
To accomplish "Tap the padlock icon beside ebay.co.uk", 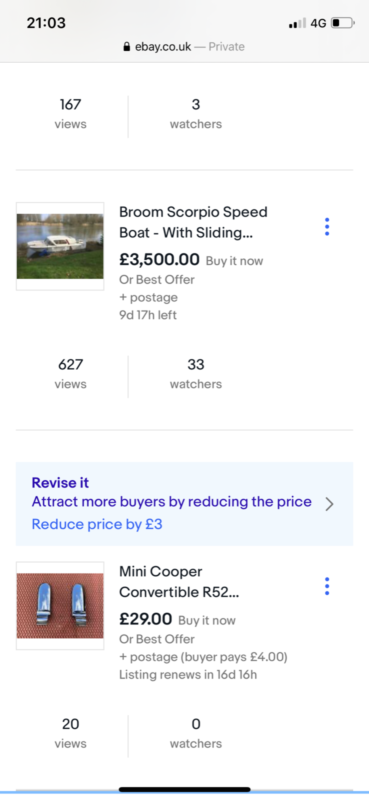I will click(127, 47).
